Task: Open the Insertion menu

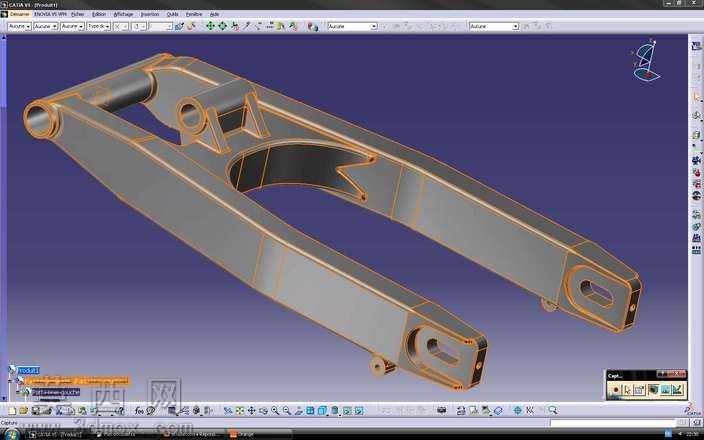Action: tap(150, 14)
